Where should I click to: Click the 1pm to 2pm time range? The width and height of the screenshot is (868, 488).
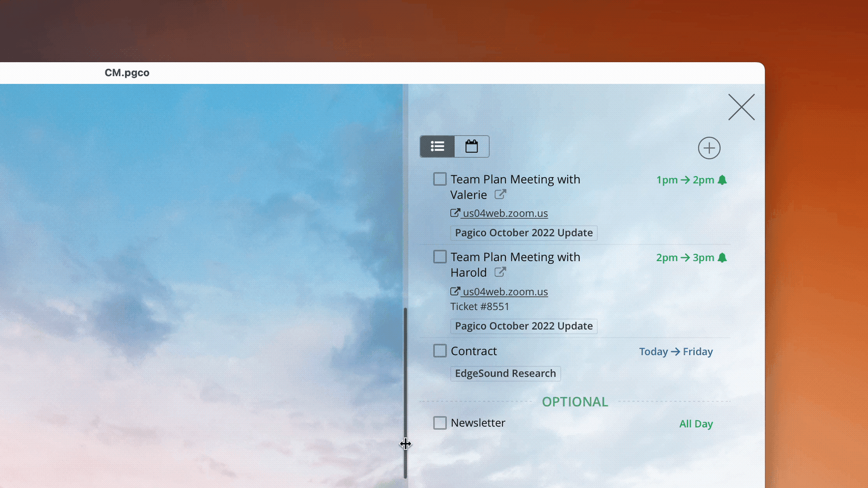coord(685,180)
